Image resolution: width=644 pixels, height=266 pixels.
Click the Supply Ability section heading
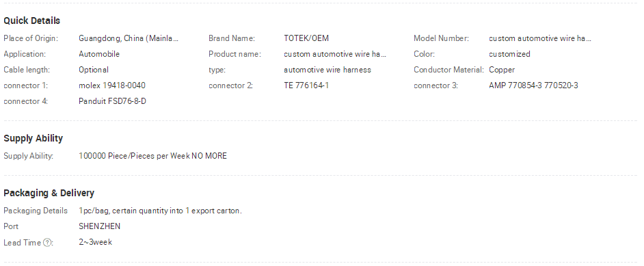tap(33, 138)
